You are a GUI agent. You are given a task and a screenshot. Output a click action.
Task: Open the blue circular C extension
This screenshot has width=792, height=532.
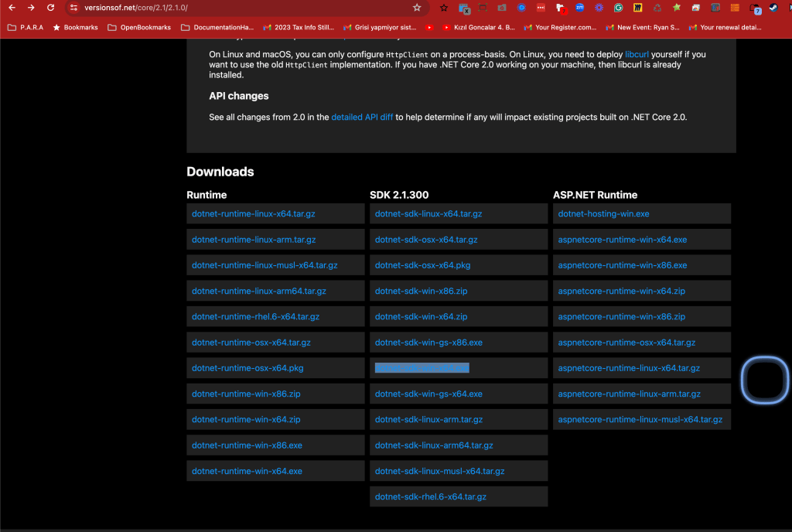point(521,8)
